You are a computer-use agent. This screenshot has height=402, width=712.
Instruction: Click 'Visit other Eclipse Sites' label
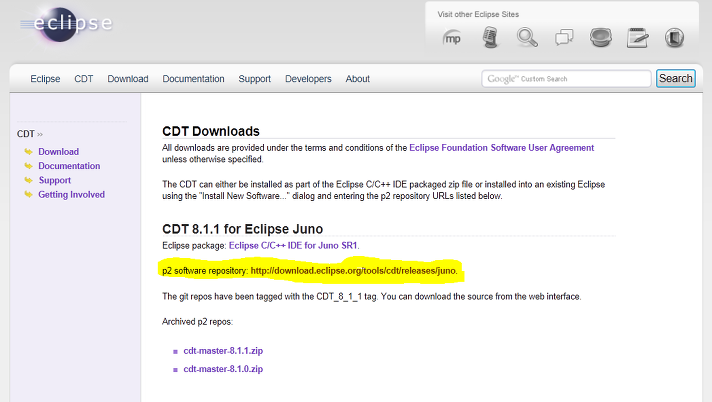[478, 14]
